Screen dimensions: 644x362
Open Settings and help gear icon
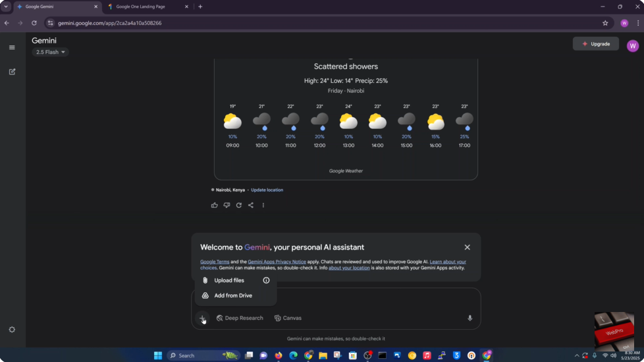click(x=12, y=330)
